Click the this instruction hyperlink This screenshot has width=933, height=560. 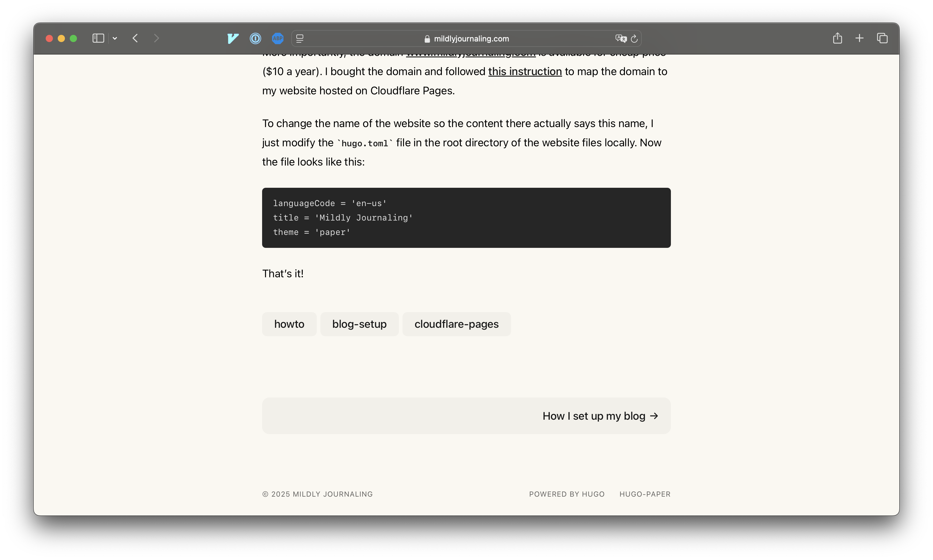point(525,71)
